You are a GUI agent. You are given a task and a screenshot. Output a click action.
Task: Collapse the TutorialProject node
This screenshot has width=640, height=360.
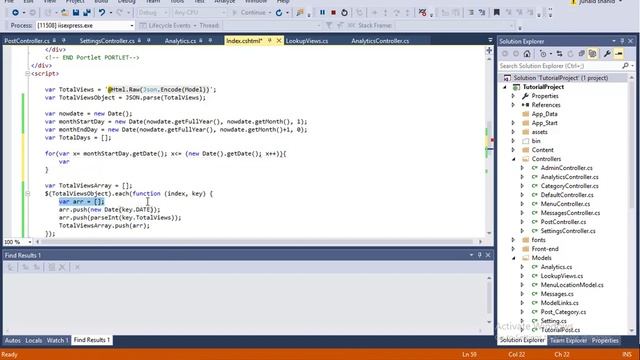pyautogui.click(x=505, y=87)
